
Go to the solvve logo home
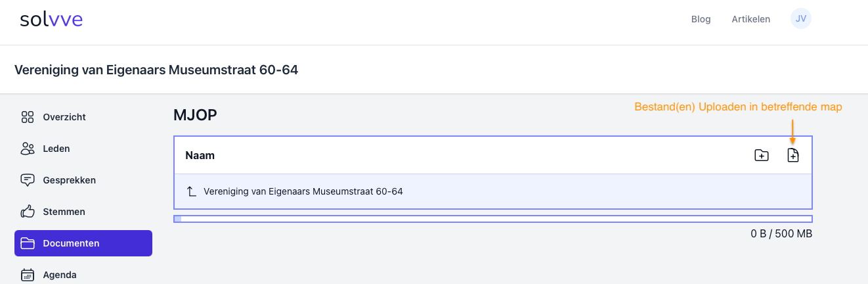(51, 20)
